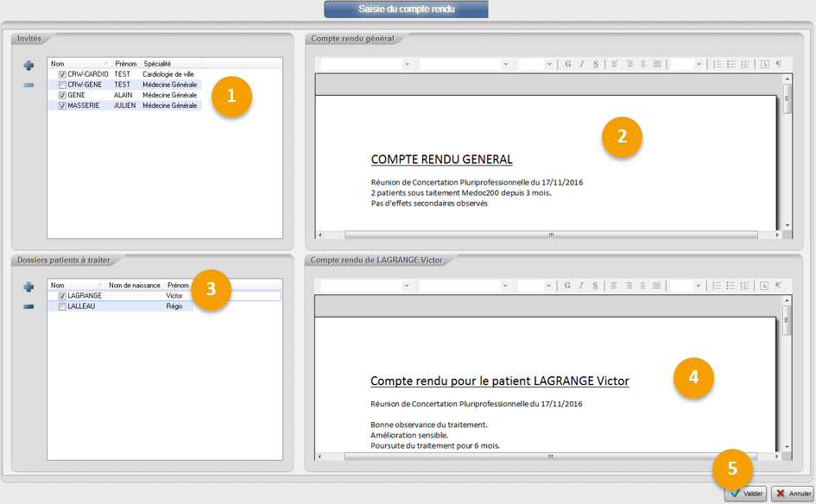Toggle bold (G) in Compte rendu général toolbar
This screenshot has width=816, height=504.
568,65
